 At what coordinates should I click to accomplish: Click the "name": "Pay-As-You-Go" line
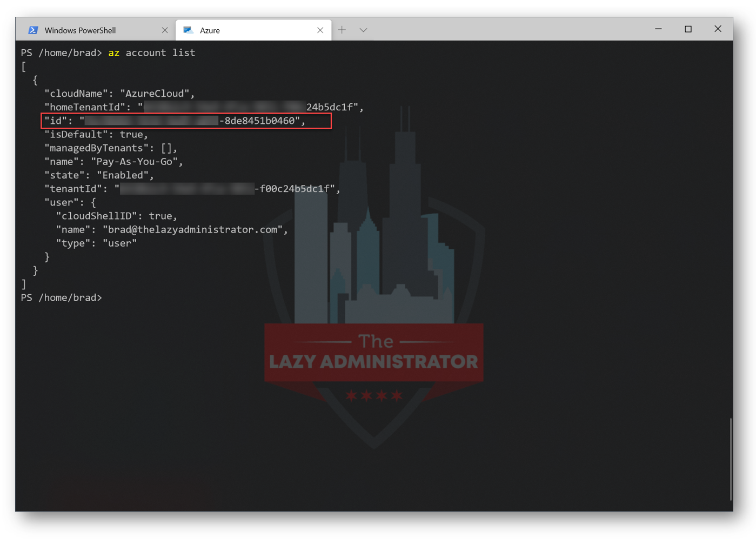coord(113,162)
